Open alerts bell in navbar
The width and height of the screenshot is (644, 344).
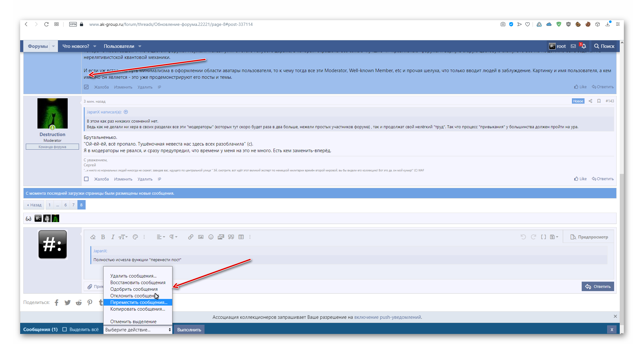coord(584,46)
